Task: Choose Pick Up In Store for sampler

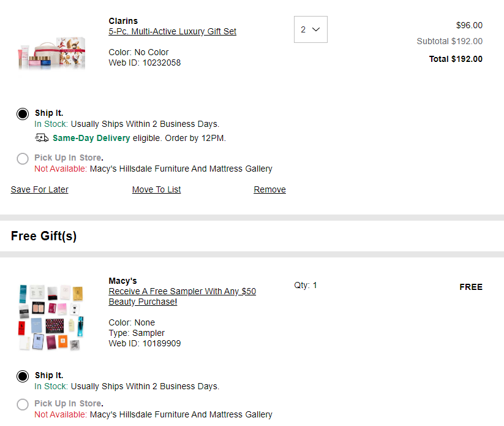Action: pos(23,405)
